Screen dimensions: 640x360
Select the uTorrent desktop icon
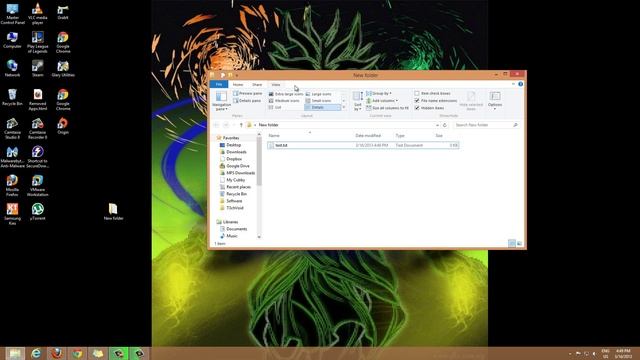[38, 212]
